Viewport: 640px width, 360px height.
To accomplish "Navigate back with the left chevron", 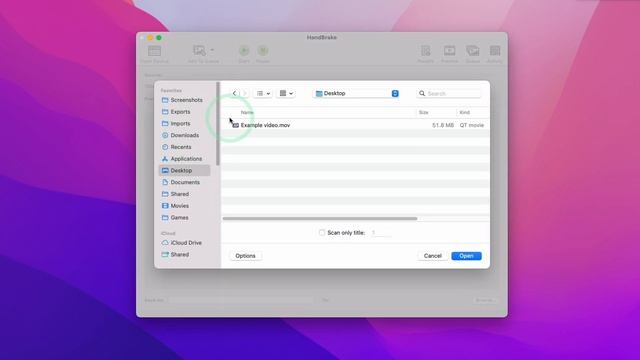I will [x=234, y=93].
